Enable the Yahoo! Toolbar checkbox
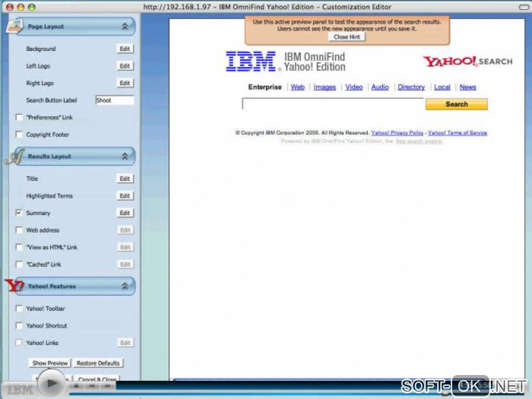 pyautogui.click(x=19, y=309)
